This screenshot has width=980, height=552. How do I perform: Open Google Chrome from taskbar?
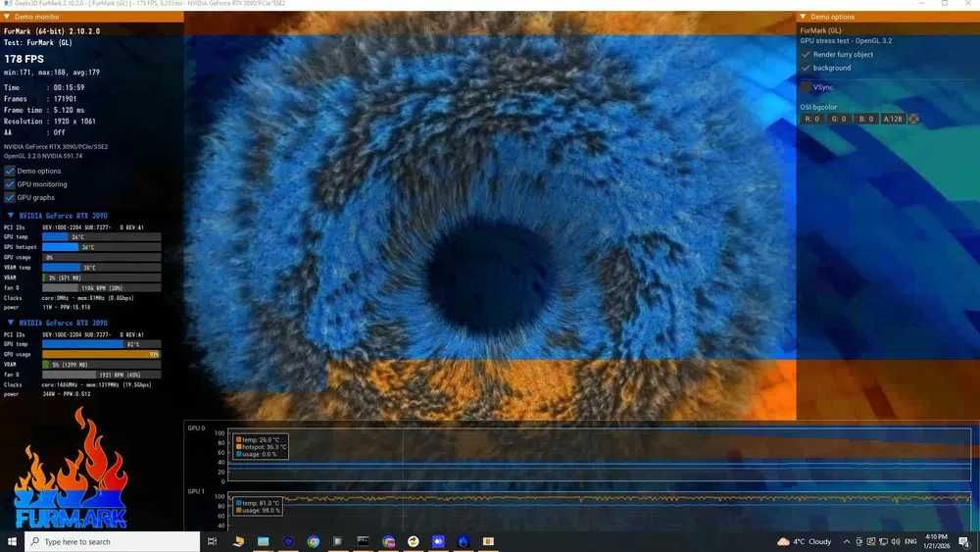click(314, 541)
